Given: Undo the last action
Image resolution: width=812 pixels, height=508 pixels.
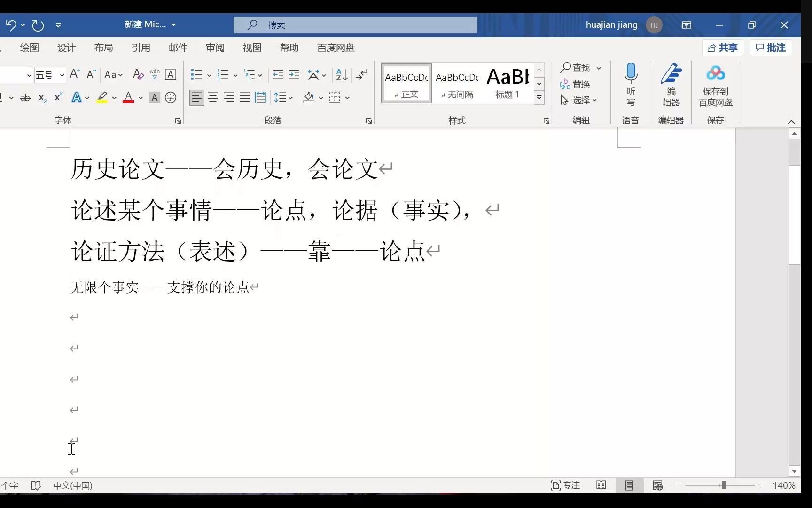Looking at the screenshot, I should point(11,25).
